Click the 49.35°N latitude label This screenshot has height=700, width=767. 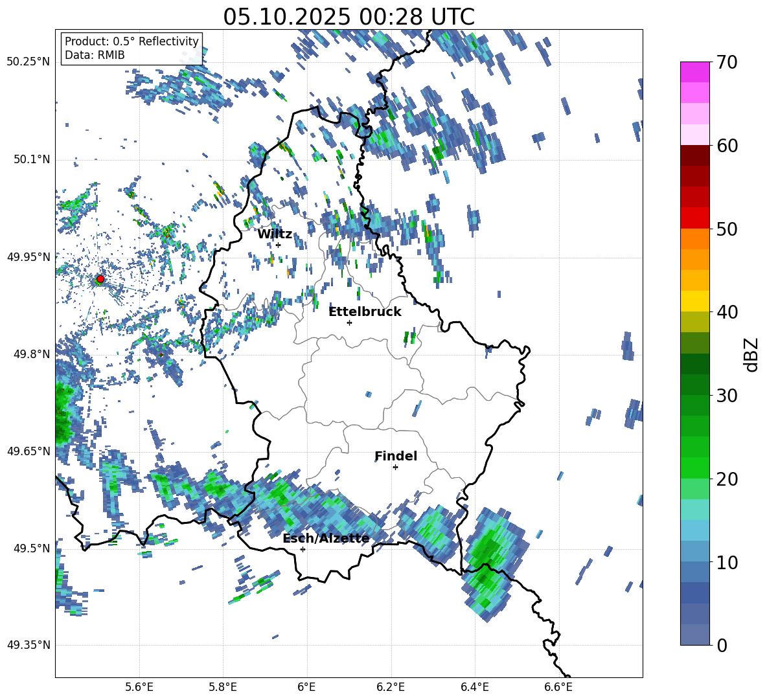29,645
